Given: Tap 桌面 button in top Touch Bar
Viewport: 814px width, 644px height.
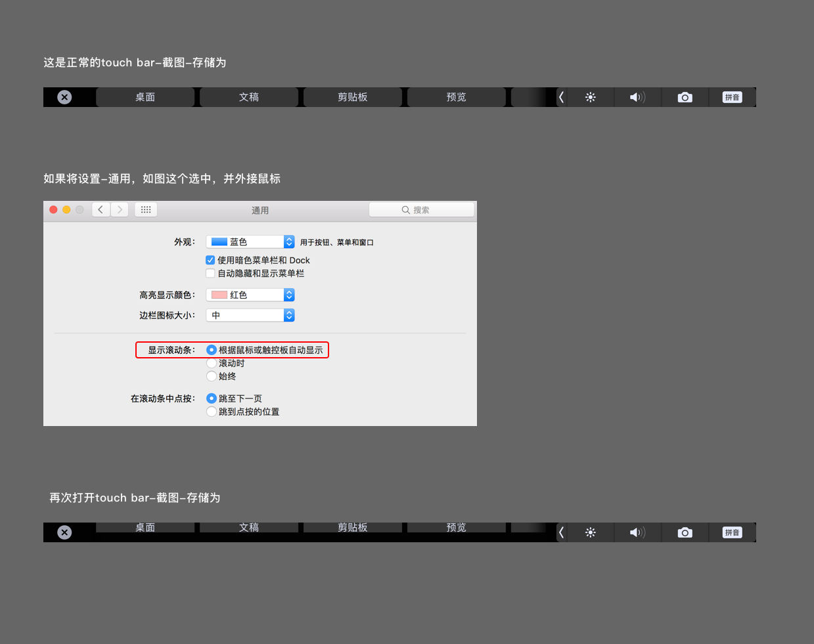Looking at the screenshot, I should (x=145, y=97).
